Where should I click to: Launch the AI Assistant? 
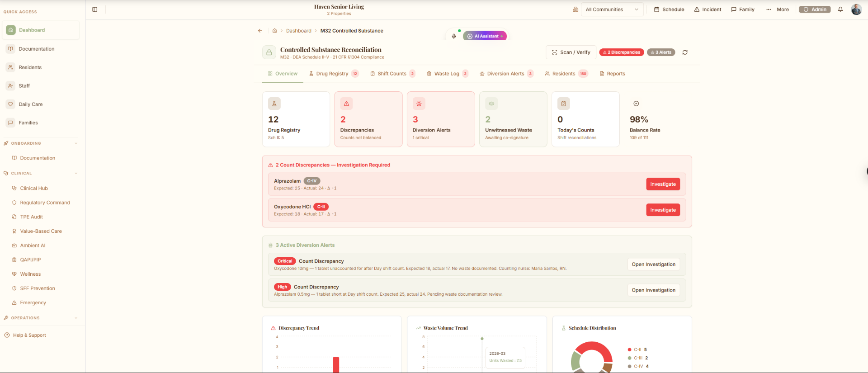485,36
